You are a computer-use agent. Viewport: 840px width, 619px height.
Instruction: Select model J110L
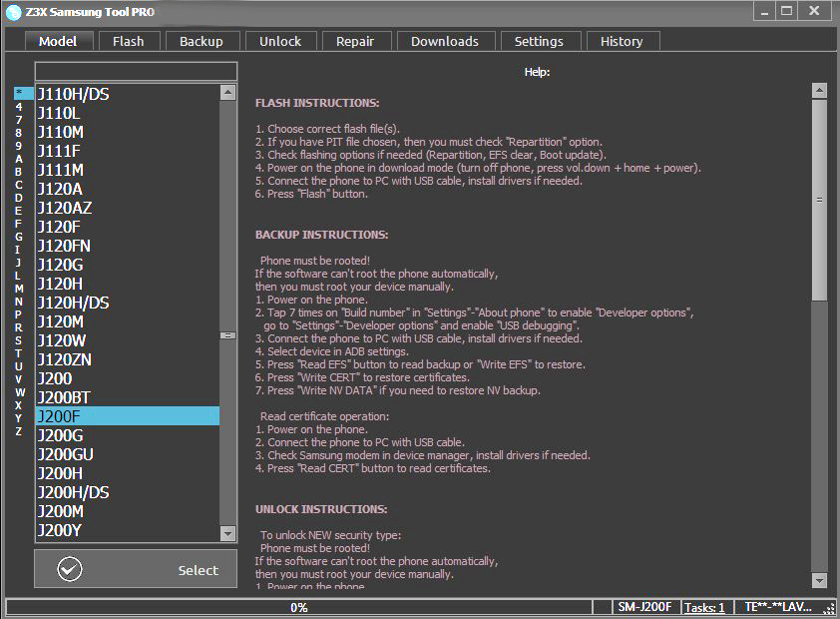click(x=128, y=113)
